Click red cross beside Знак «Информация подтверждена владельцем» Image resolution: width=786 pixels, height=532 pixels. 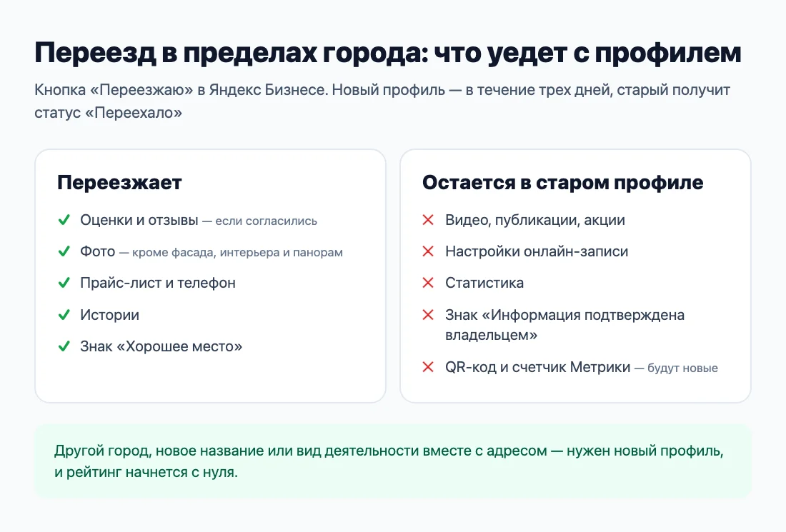pos(428,315)
